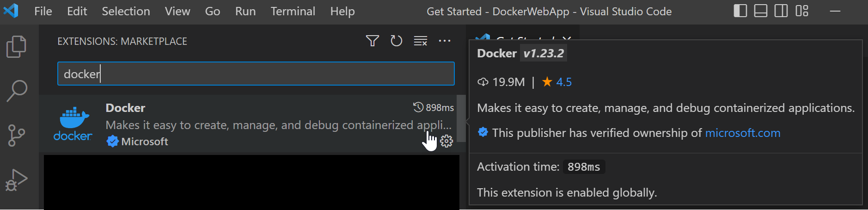
Task: Open the File menu
Action: coord(43,11)
